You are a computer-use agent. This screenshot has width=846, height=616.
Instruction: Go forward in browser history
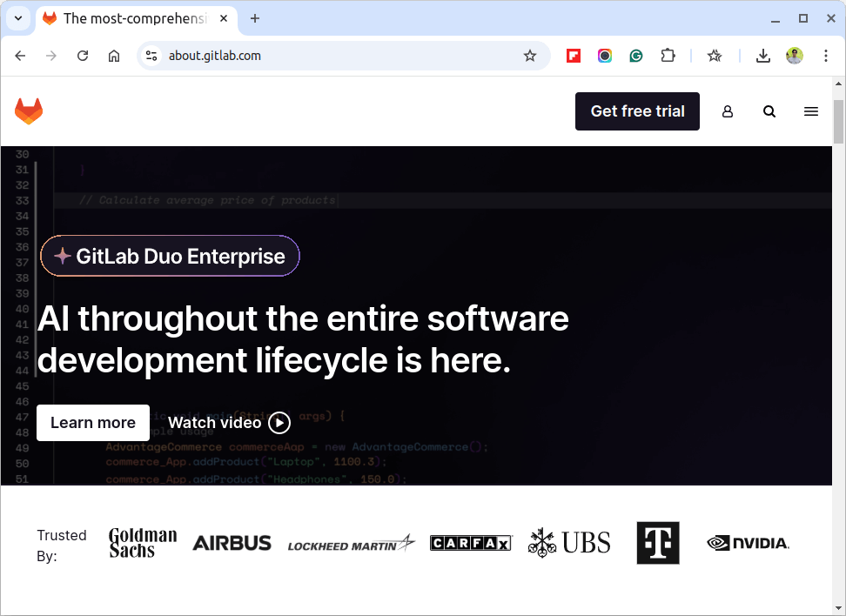point(51,56)
